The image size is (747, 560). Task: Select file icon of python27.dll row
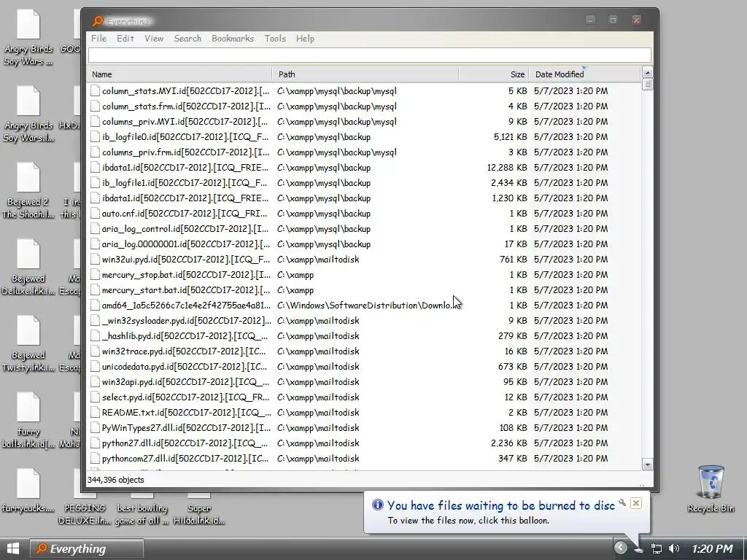coord(95,443)
